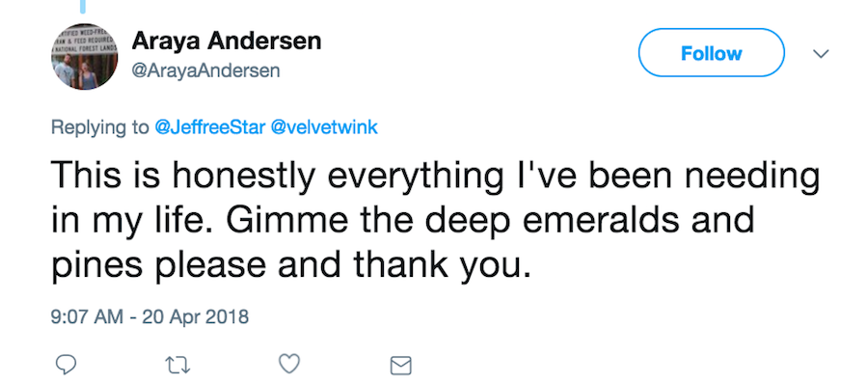Follow Araya Andersen
868x384 pixels.
coord(712,53)
